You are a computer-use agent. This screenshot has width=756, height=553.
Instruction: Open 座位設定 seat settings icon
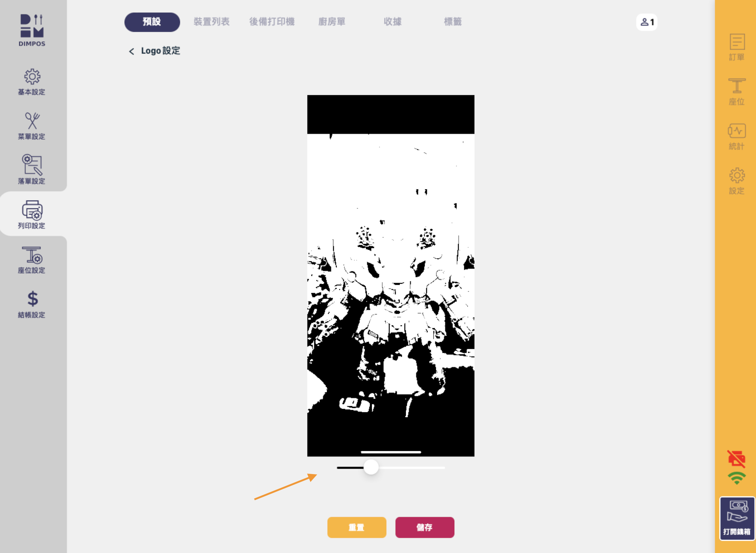32,260
